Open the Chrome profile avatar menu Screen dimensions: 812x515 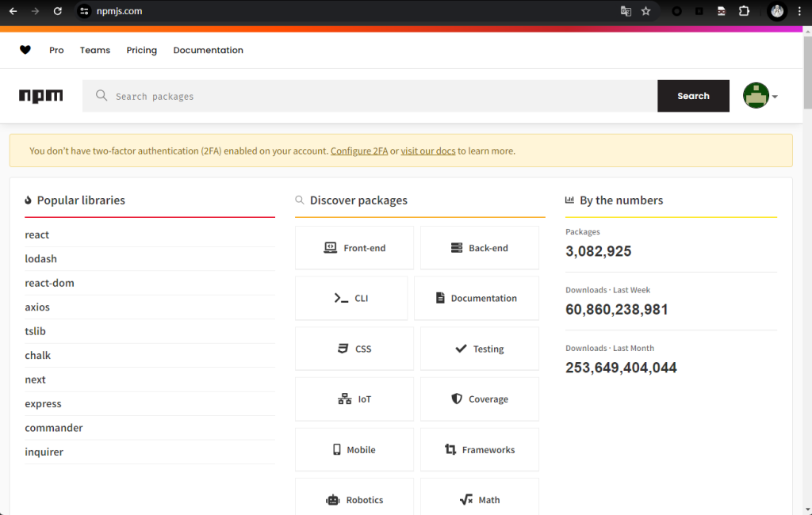point(777,11)
